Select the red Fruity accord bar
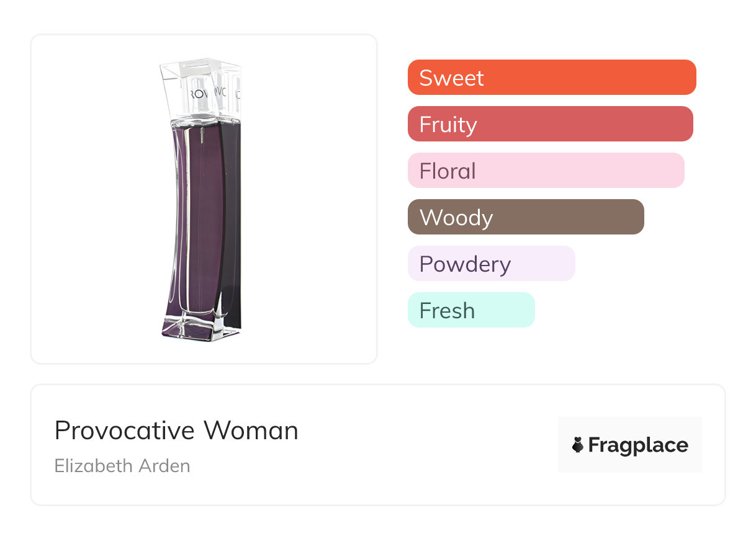The height and width of the screenshot is (536, 756). tap(550, 124)
